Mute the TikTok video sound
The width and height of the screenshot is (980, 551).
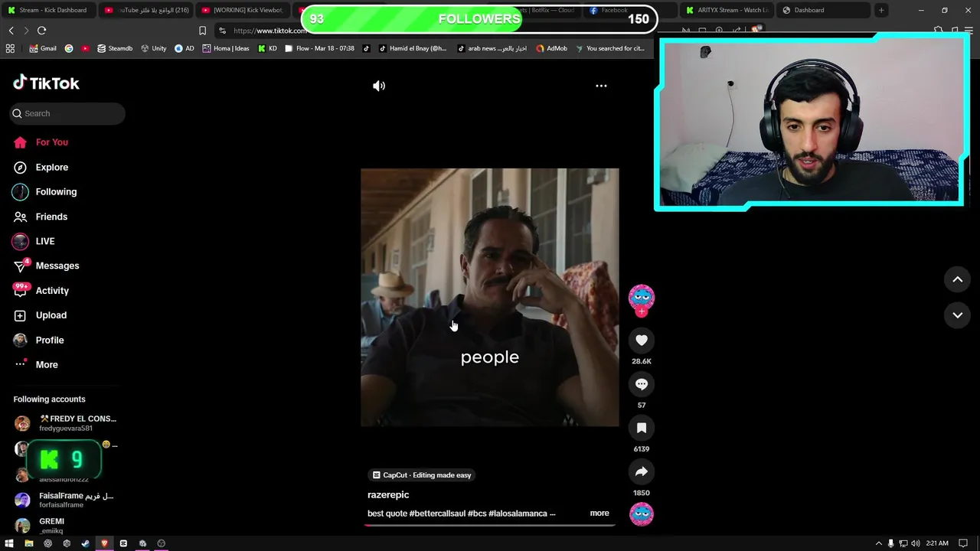(x=379, y=86)
